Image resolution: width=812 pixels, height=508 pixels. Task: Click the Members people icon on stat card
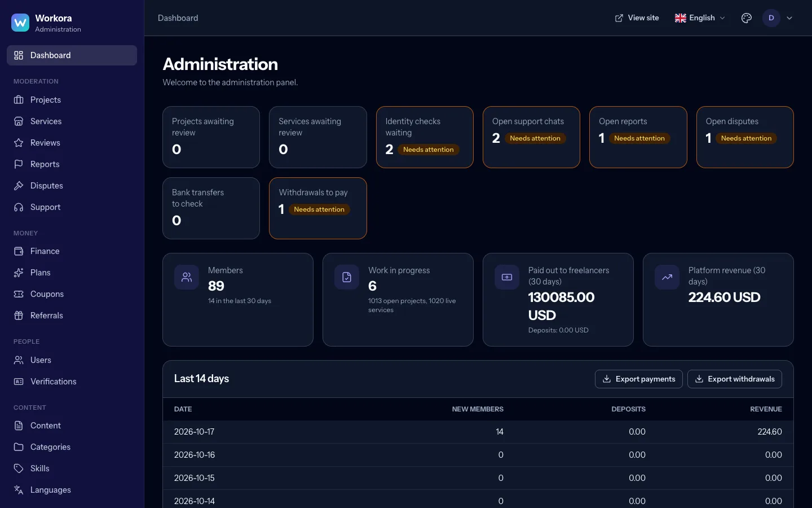pyautogui.click(x=187, y=277)
